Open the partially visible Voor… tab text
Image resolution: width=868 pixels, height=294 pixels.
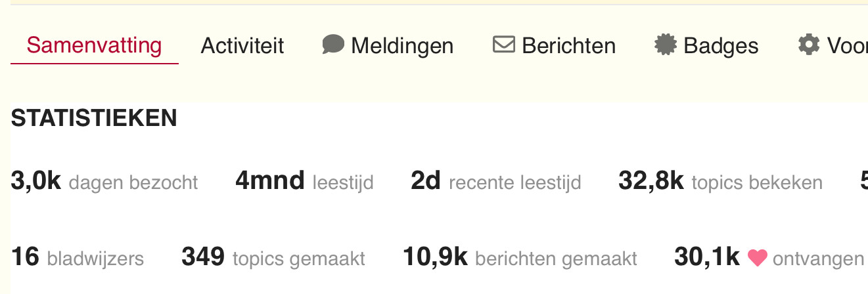click(848, 46)
